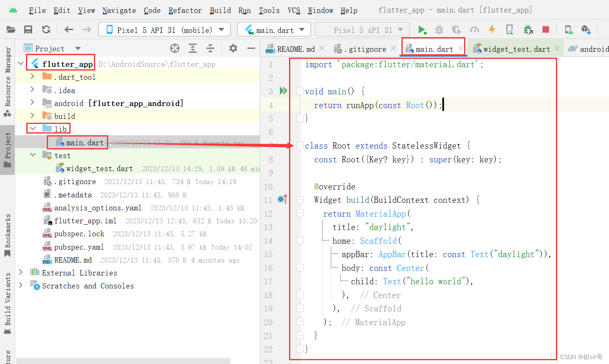Collapse the flutter_app root node
The width and height of the screenshot is (609, 364).
(20, 64)
